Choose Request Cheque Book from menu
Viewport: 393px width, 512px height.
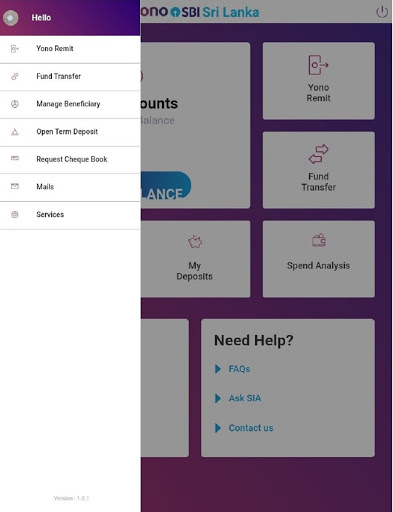coord(70,160)
